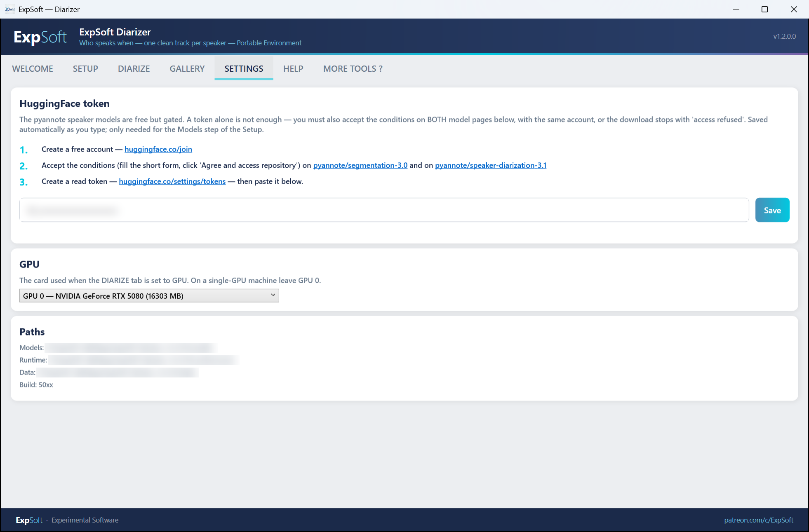This screenshot has height=532, width=809.
Task: Expand the GPU selection dropdown
Action: pyautogui.click(x=149, y=295)
